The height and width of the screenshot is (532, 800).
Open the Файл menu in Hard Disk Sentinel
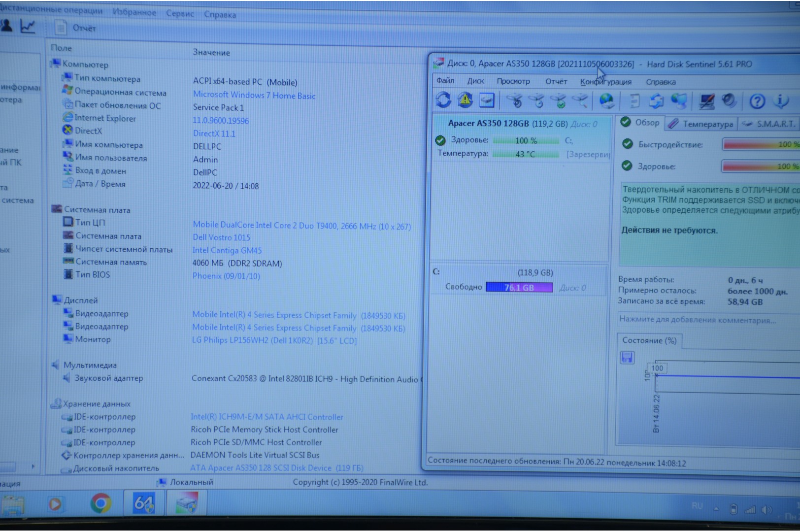tap(445, 80)
